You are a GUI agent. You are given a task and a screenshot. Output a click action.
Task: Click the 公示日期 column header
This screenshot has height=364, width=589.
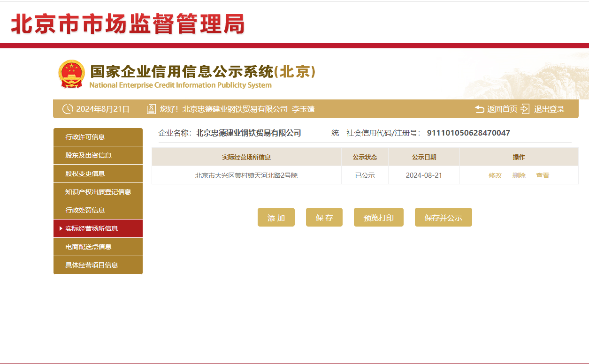424,157
